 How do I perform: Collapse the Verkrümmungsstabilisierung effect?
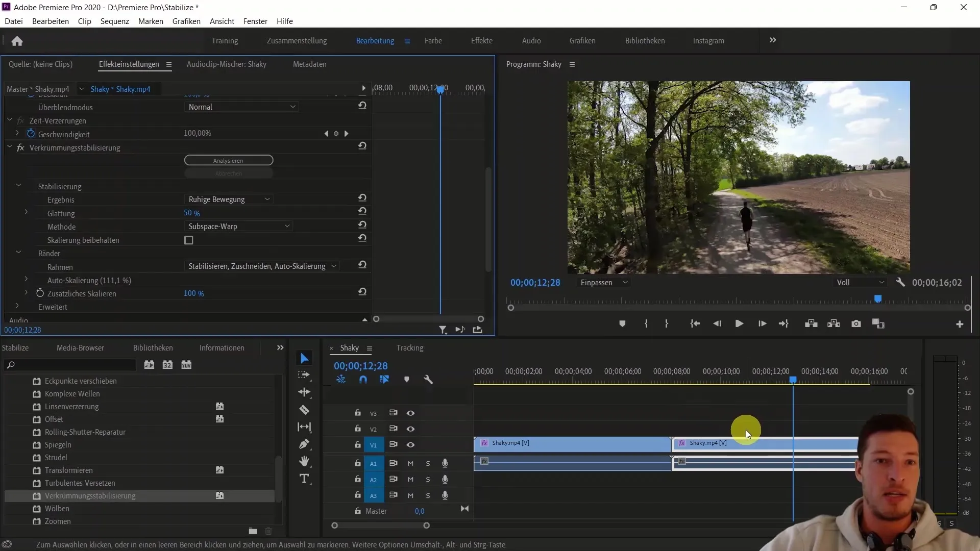(x=9, y=147)
